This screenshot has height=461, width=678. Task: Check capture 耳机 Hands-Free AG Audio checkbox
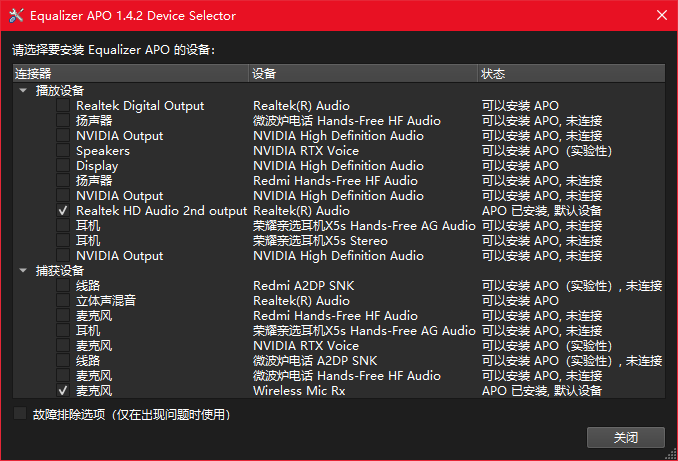tap(63, 330)
